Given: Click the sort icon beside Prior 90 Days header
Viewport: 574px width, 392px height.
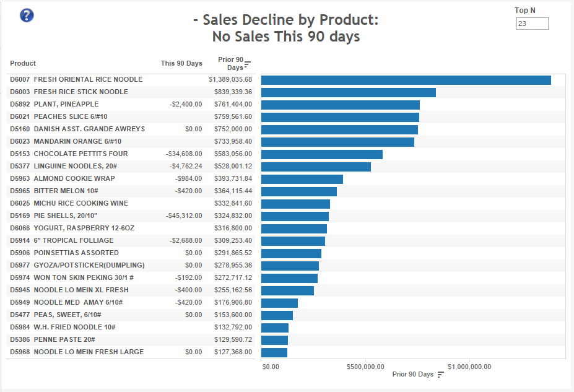Looking at the screenshot, I should click(248, 65).
